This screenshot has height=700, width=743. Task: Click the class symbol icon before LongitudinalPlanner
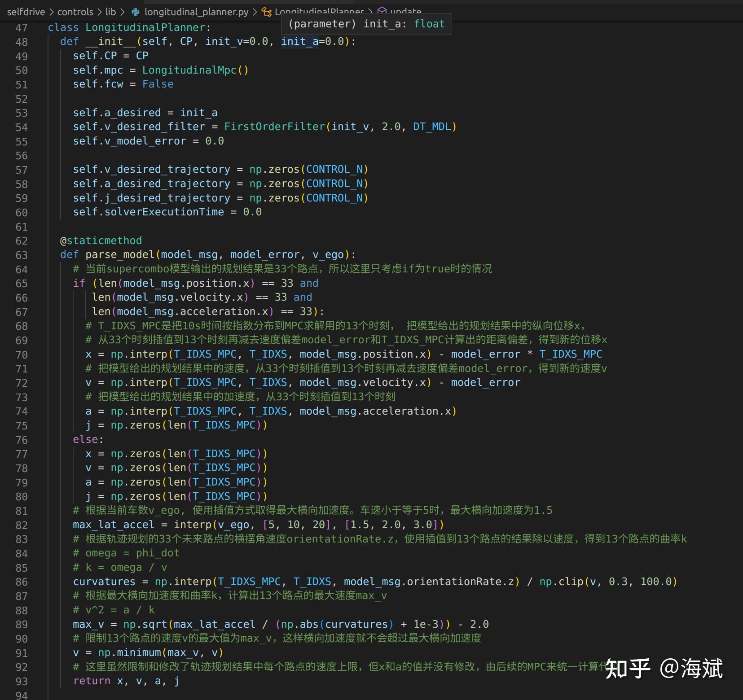point(267,12)
